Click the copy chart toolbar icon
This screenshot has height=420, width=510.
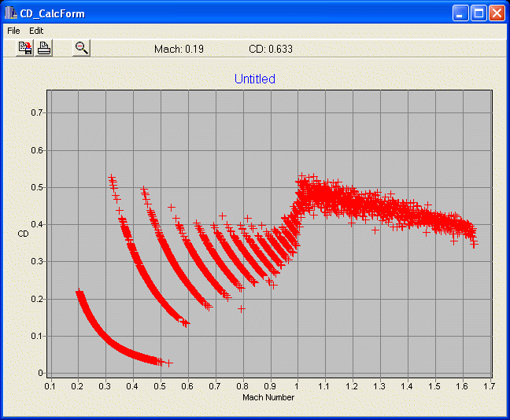[x=25, y=48]
